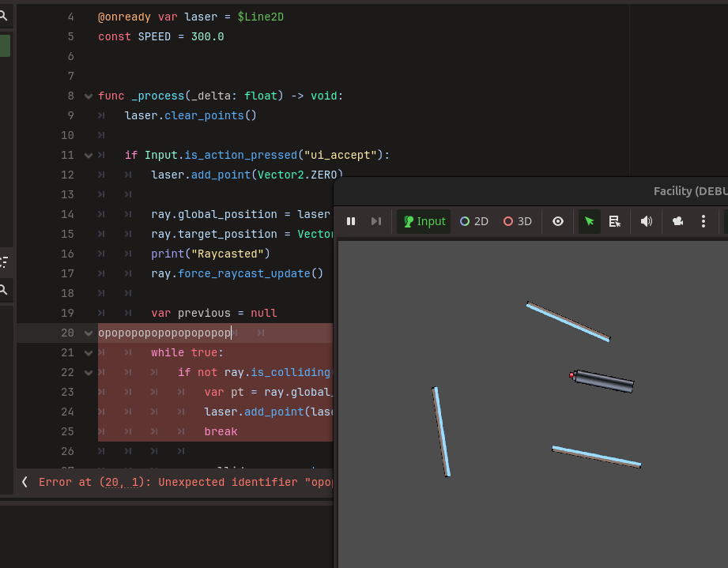Click the next frame step button
The width and height of the screenshot is (728, 568).
pos(376,221)
